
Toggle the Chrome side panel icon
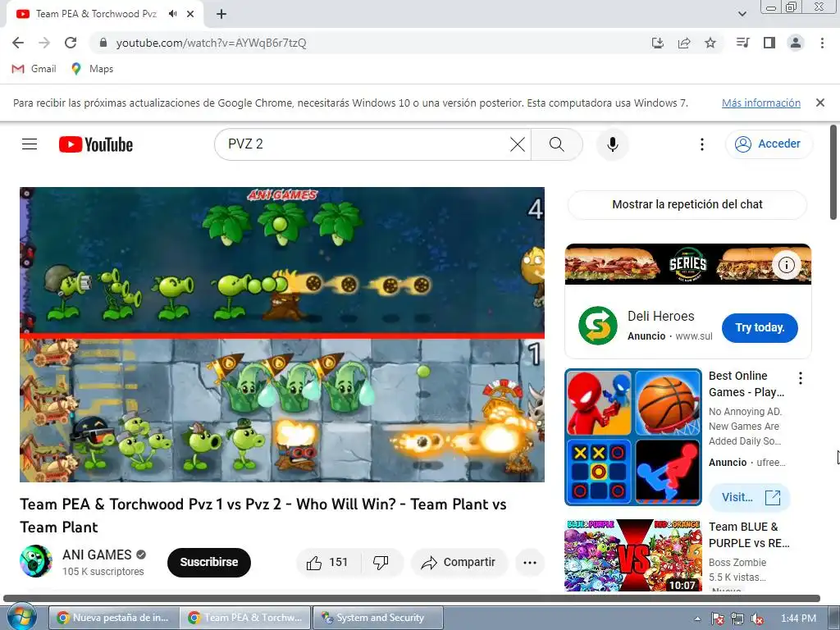tap(769, 43)
